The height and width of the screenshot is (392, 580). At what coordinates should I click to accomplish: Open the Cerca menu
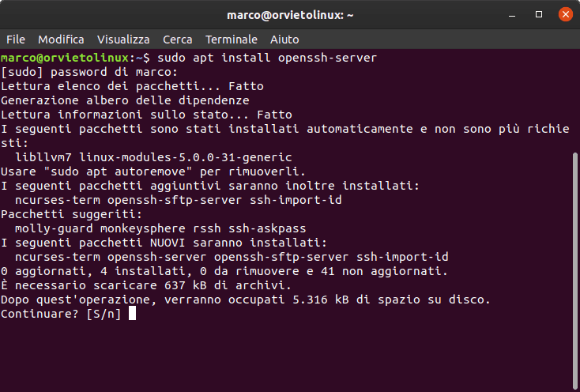(178, 40)
